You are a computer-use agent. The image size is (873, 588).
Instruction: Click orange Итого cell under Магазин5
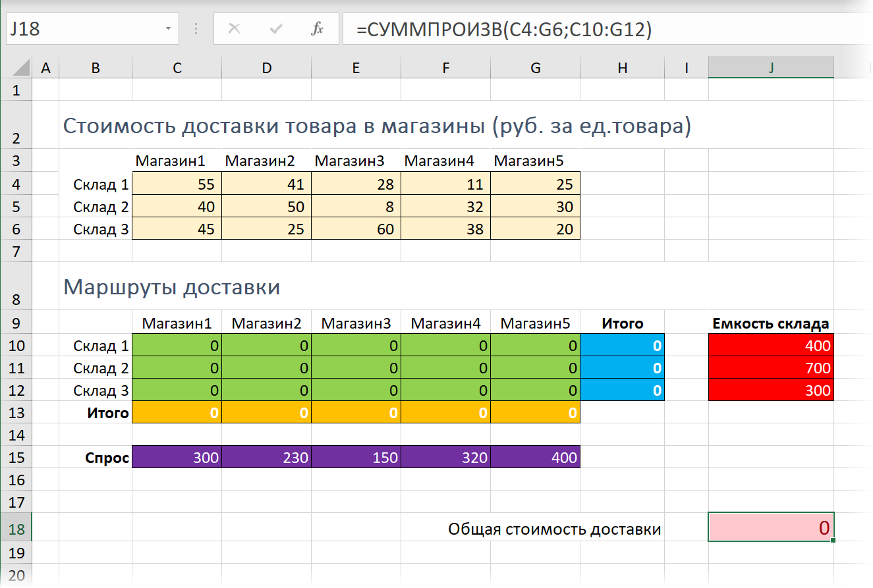(x=535, y=412)
